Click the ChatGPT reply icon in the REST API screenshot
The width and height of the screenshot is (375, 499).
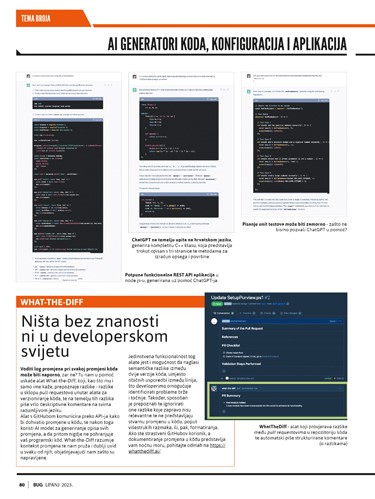[x=28, y=85]
